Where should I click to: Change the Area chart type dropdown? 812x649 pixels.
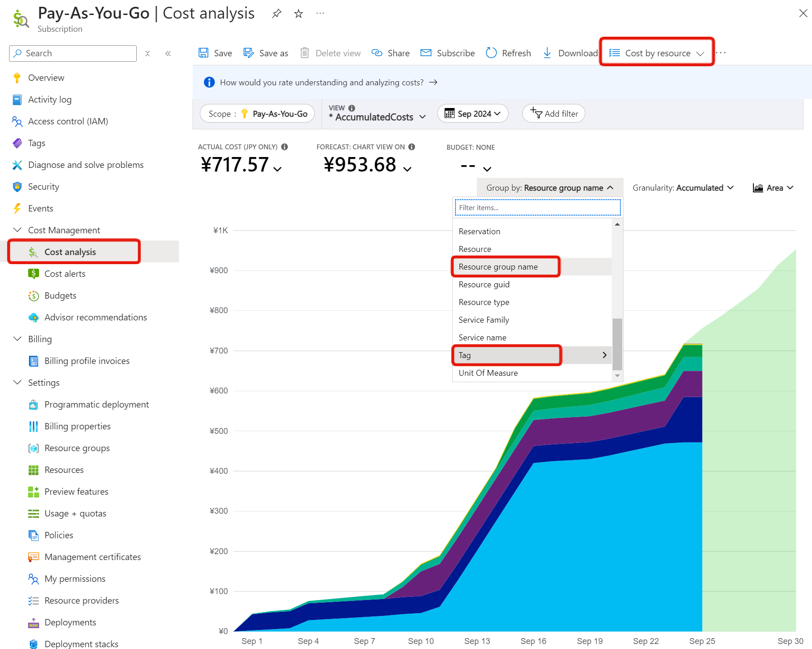(773, 188)
